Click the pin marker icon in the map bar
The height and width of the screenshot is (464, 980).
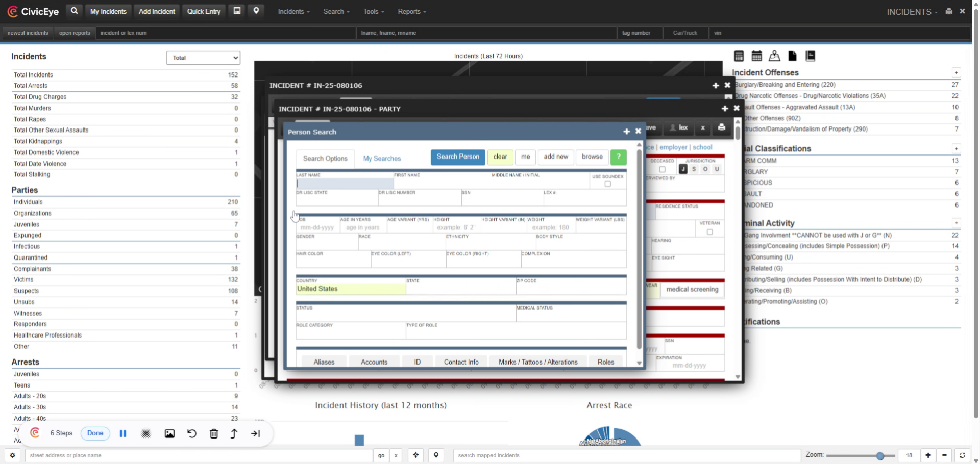436,455
